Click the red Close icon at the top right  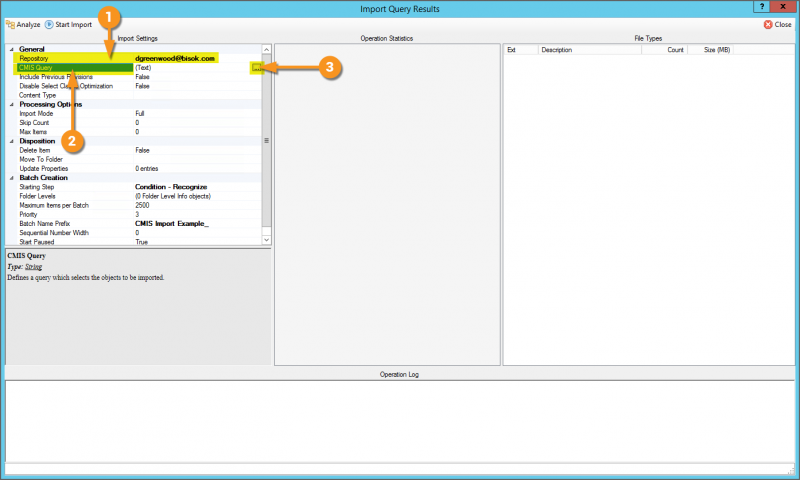pos(768,24)
